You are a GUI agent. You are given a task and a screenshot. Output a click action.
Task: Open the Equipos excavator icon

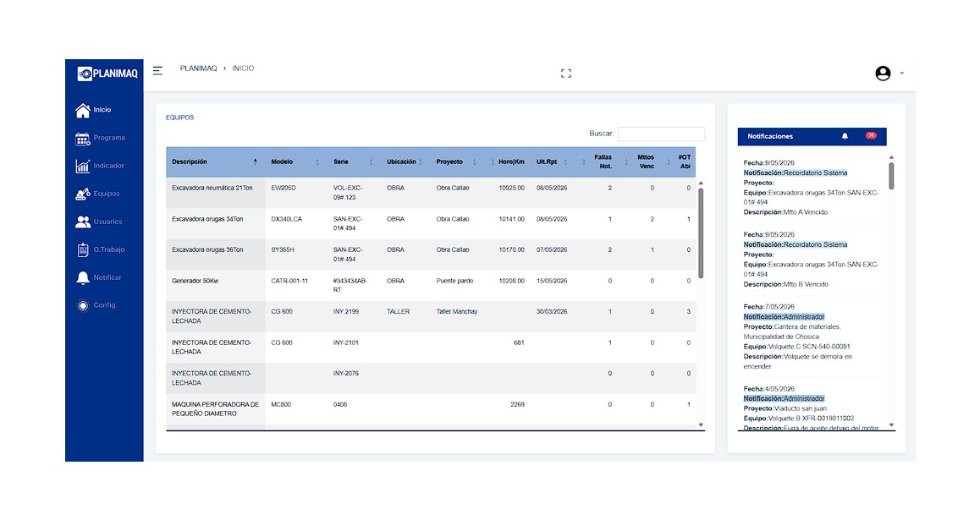82,194
